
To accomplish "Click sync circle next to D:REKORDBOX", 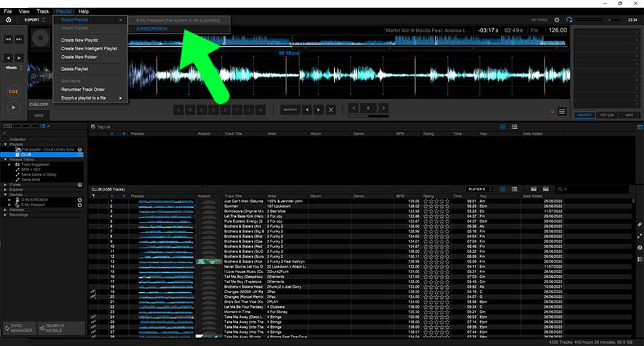I will coord(79,200).
